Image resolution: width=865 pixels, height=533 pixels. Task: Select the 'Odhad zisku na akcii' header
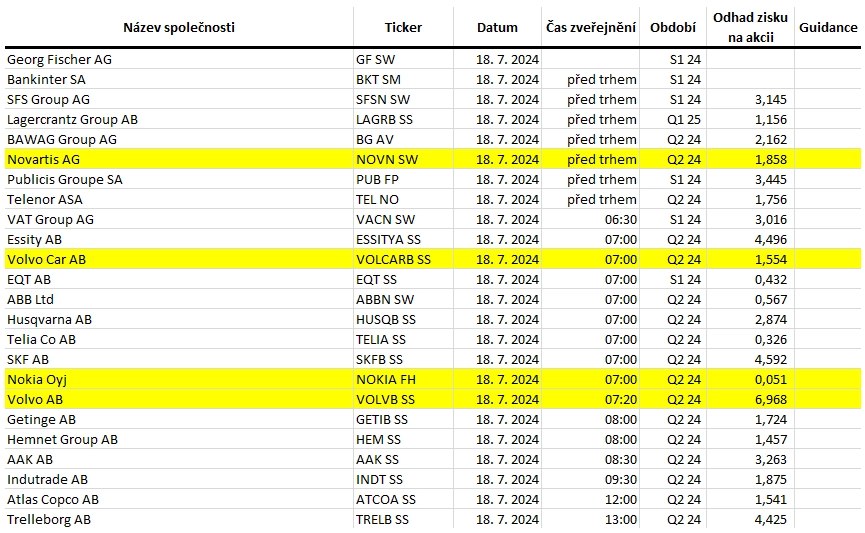click(750, 28)
